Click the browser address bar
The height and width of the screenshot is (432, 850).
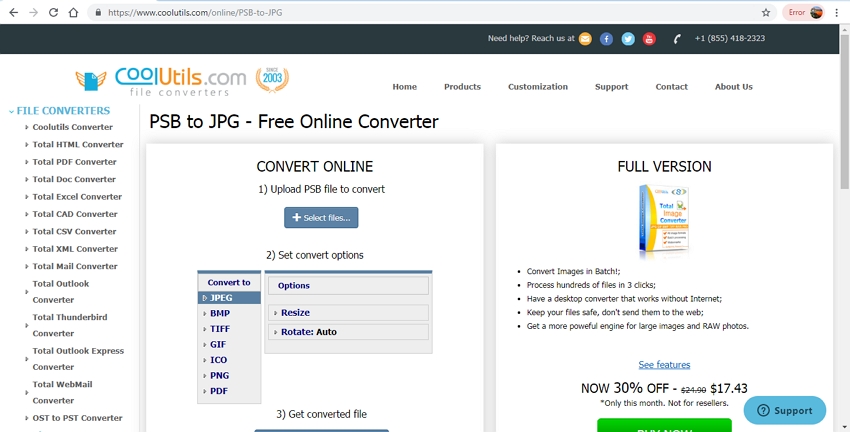pyautogui.click(x=420, y=13)
